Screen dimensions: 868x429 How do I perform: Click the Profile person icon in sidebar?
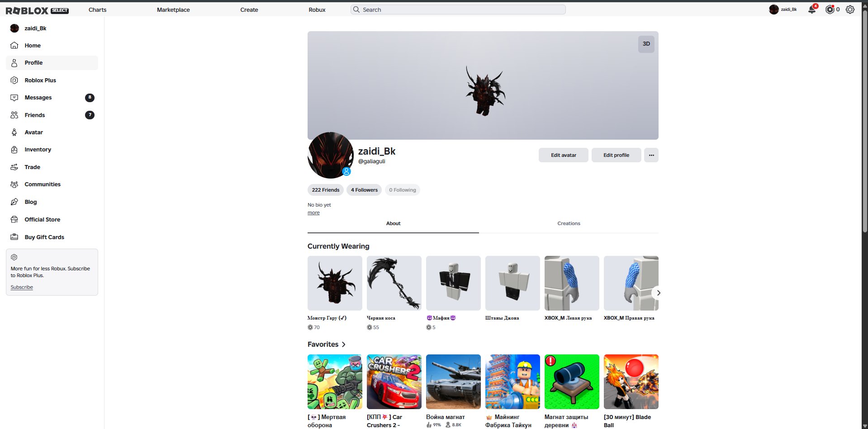[x=14, y=63]
